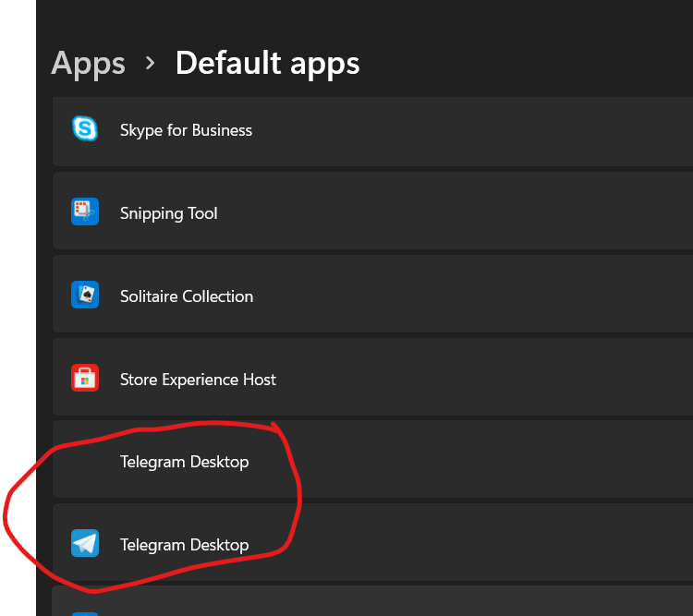Viewport: 693px width, 616px height.
Task: Click the Snipping Tool icon
Action: point(85,211)
